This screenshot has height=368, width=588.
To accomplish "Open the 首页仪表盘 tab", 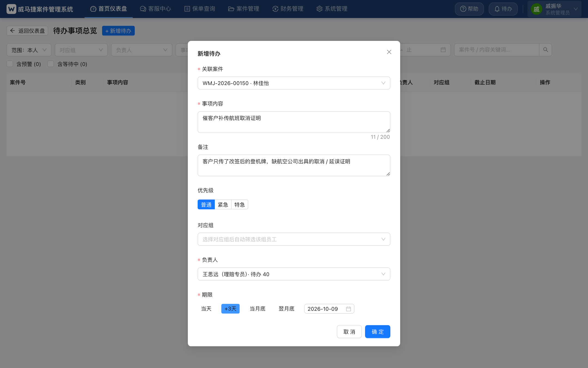I will click(x=109, y=9).
